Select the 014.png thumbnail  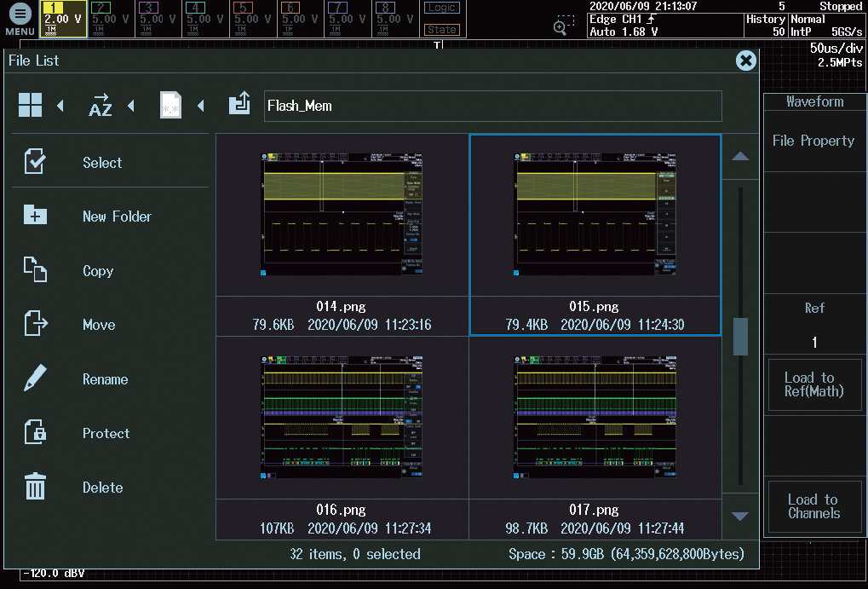(342, 215)
